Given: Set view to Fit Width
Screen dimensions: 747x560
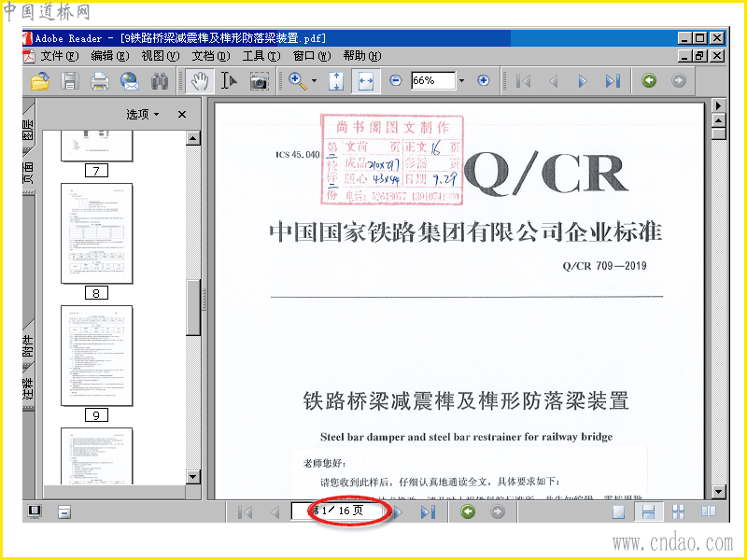Looking at the screenshot, I should click(365, 80).
